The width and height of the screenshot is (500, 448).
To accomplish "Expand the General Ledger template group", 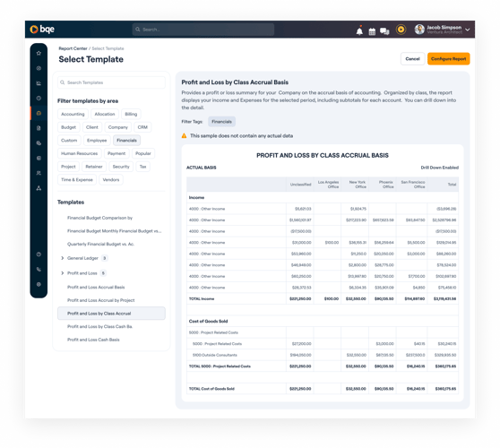I will 63,258.
